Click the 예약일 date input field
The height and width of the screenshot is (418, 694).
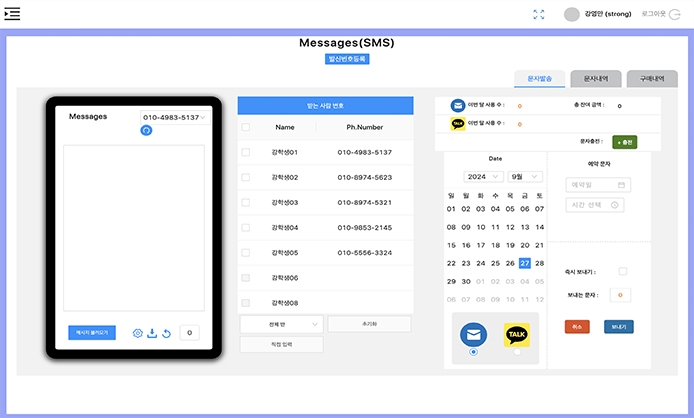(x=597, y=185)
